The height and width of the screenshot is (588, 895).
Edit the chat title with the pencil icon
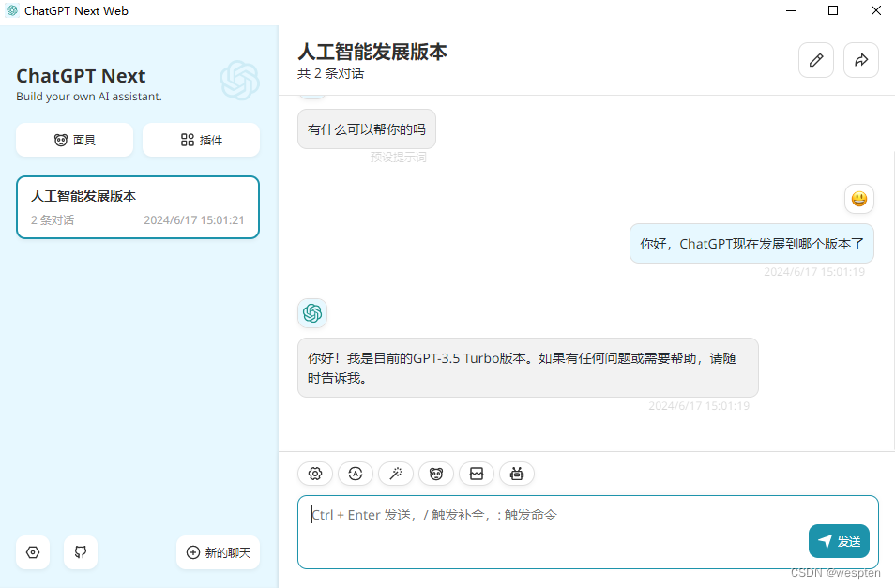[816, 60]
